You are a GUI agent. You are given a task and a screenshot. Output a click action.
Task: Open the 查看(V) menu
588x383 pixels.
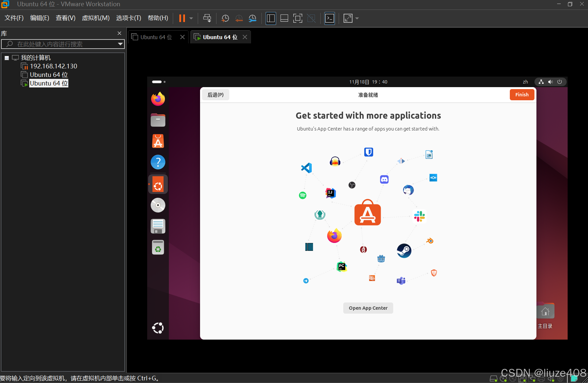[x=66, y=18]
